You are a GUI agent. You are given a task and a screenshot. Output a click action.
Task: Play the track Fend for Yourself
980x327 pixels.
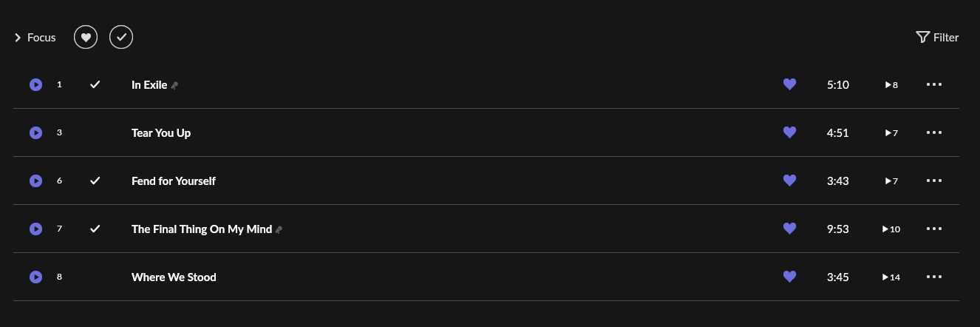35,181
